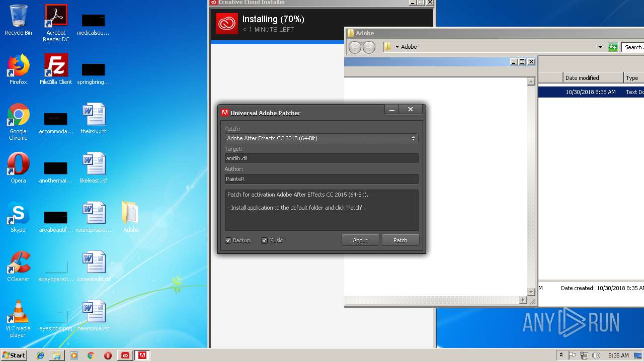Open the Skype desktop shortcut
Viewport: 644px width, 362px height.
click(18, 217)
